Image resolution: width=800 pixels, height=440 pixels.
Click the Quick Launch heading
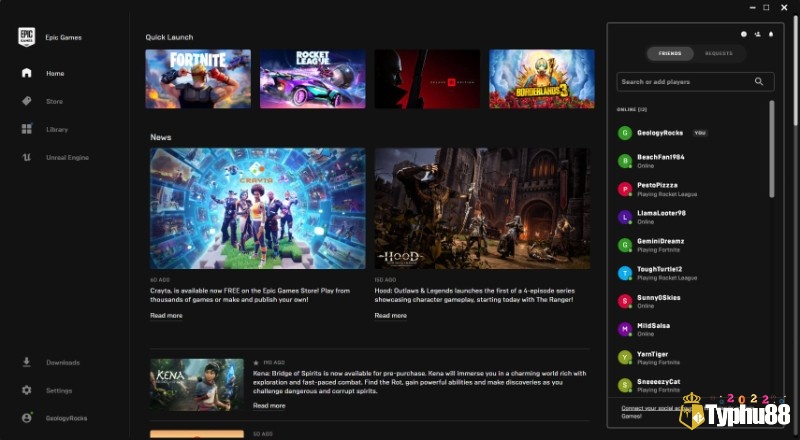coord(169,37)
